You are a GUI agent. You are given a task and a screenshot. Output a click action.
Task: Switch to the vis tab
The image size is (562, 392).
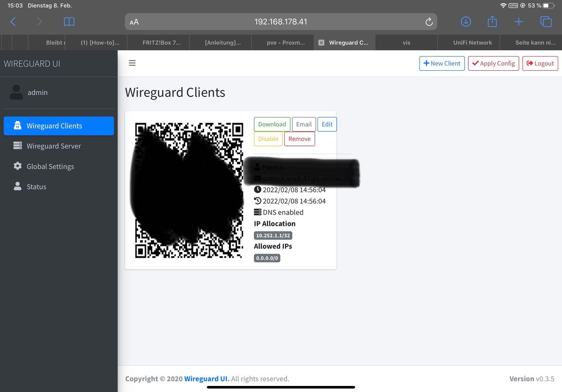[x=407, y=43]
